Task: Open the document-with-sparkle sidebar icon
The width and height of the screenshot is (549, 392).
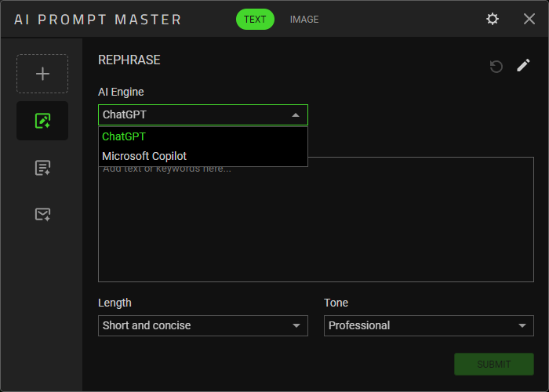Action: click(42, 168)
